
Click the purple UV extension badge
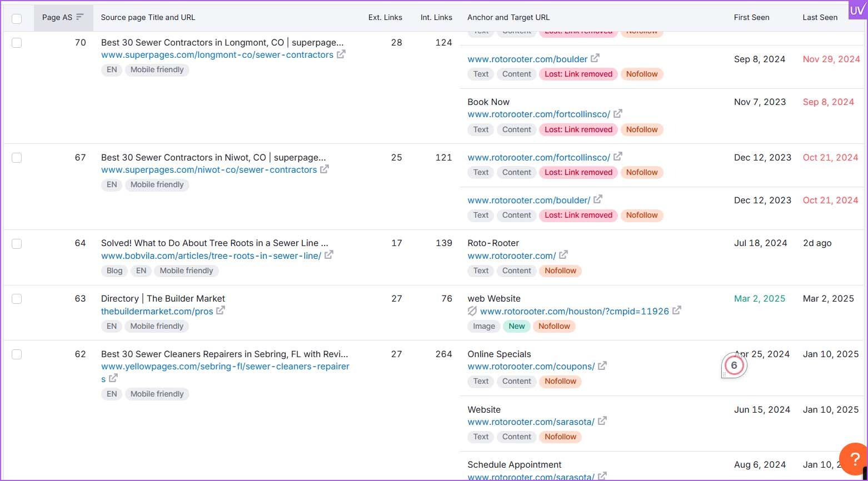tap(857, 11)
